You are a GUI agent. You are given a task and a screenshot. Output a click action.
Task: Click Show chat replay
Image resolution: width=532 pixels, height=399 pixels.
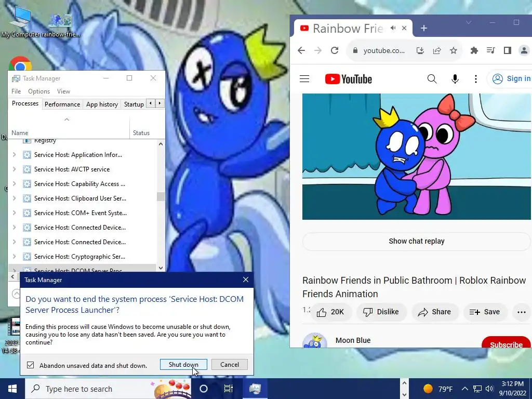pos(416,241)
